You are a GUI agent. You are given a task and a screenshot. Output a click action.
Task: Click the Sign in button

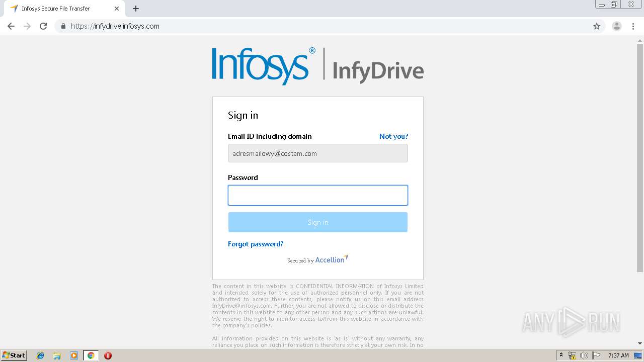pyautogui.click(x=318, y=222)
